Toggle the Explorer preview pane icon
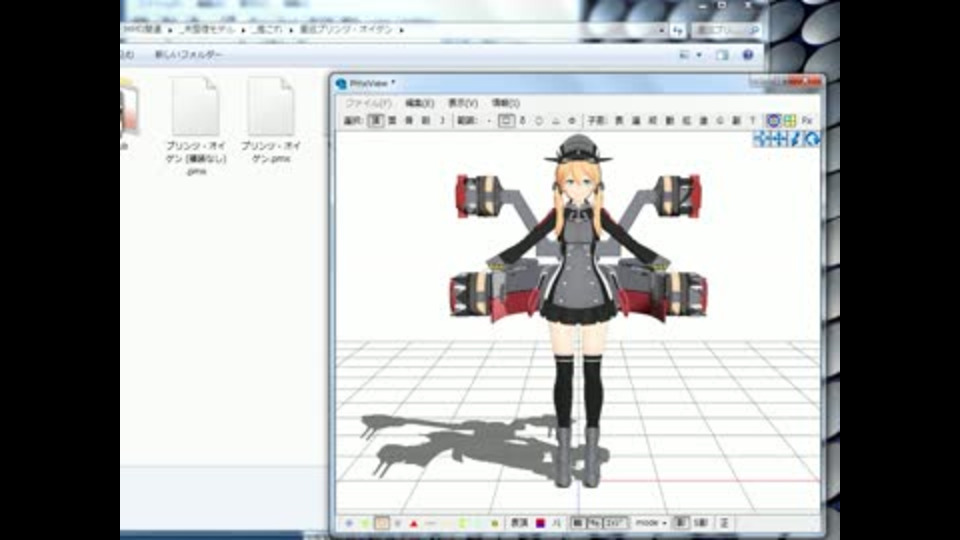960x540 pixels. (x=722, y=55)
